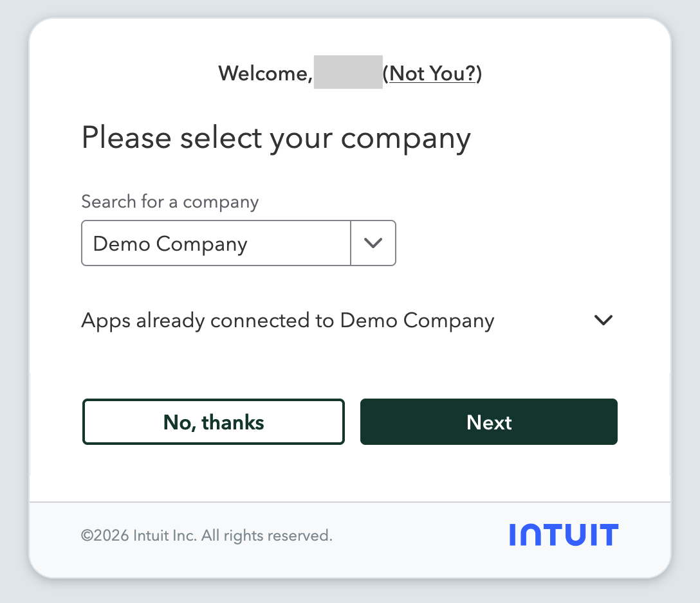Click the word "Company" in the combo box
Image resolution: width=700 pixels, height=603 pixels.
point(202,245)
